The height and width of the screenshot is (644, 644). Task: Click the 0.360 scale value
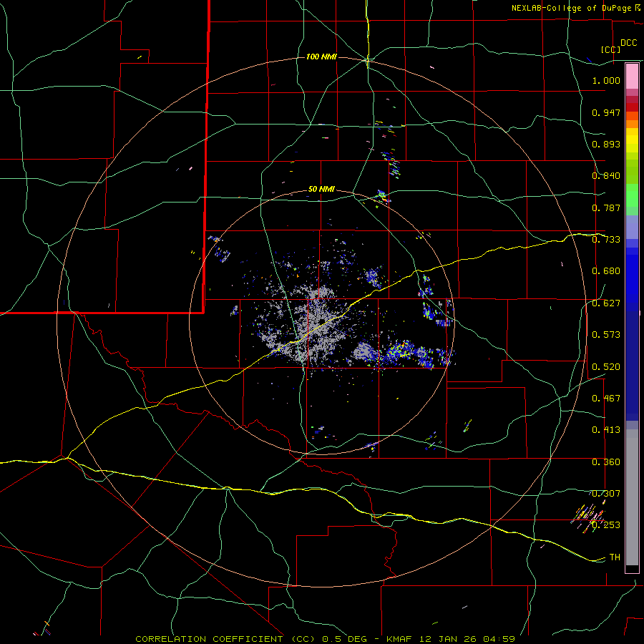(x=606, y=462)
